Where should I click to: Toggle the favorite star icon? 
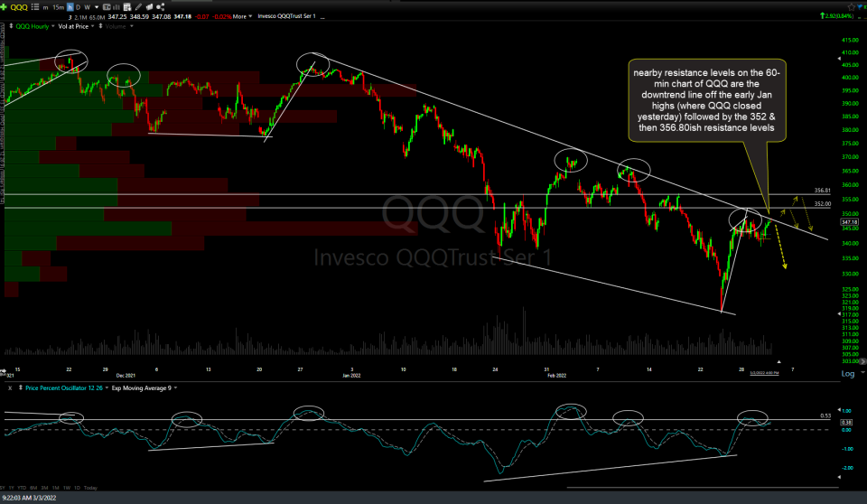(852, 7)
